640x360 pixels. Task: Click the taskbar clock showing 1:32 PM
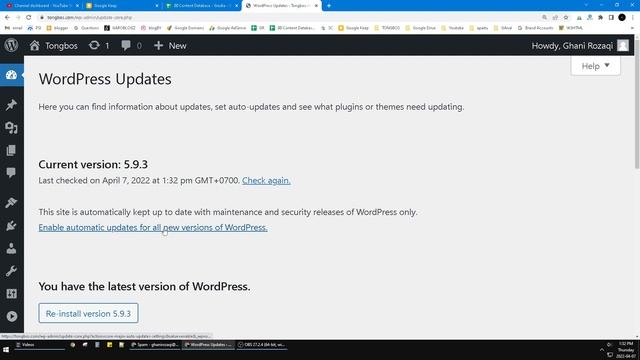tap(625, 350)
